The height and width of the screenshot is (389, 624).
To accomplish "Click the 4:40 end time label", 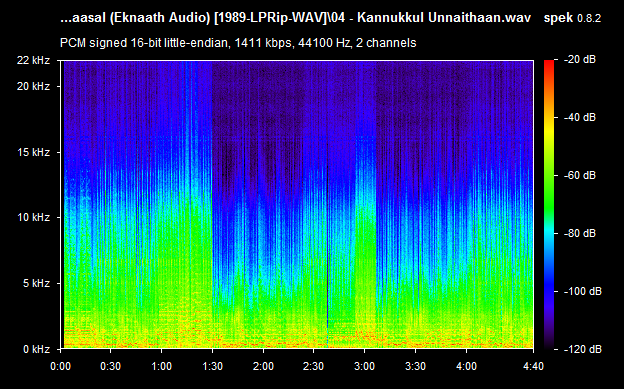I will tap(533, 366).
